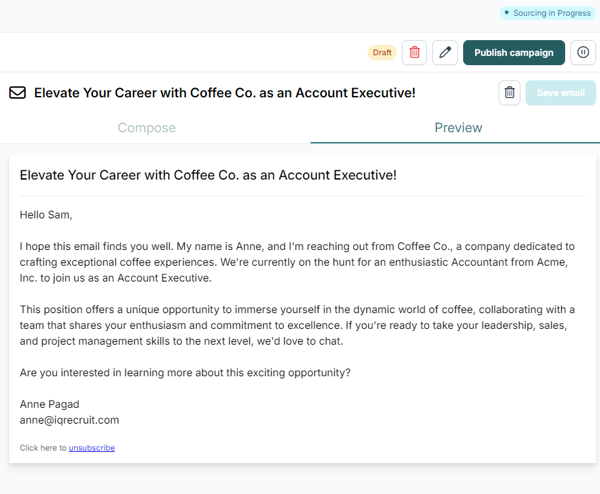600x494 pixels.
Task: Click the envelope icon beside the email title
Action: (17, 93)
